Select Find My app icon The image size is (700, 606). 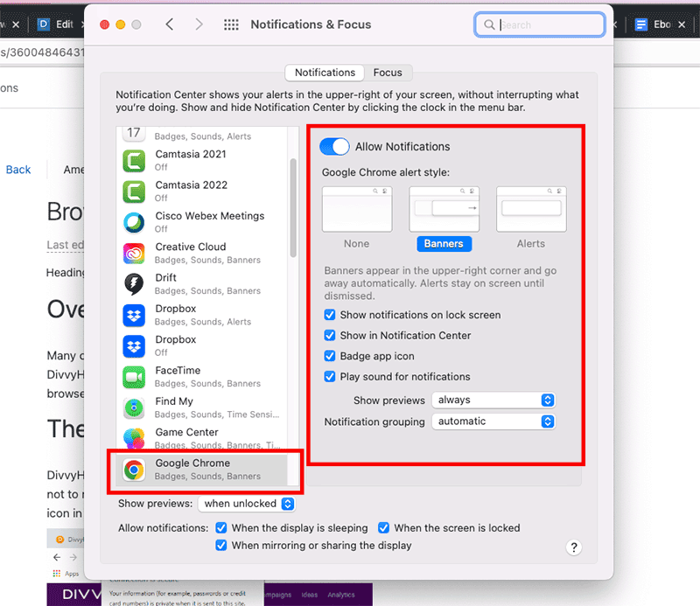click(134, 407)
